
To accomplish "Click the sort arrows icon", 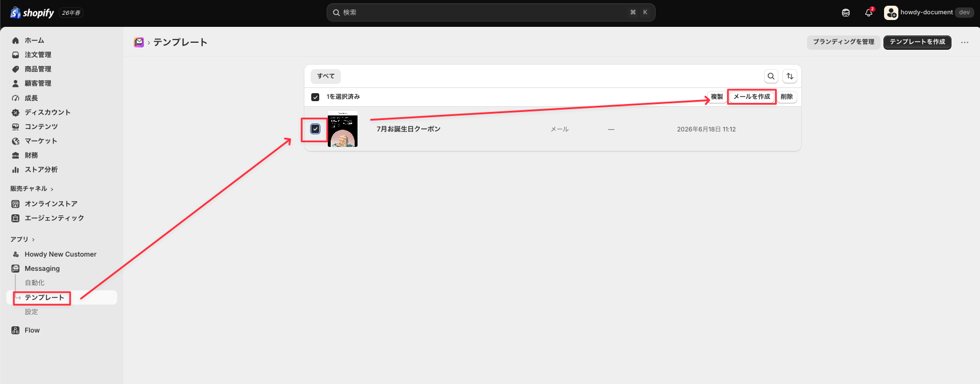I will 790,76.
